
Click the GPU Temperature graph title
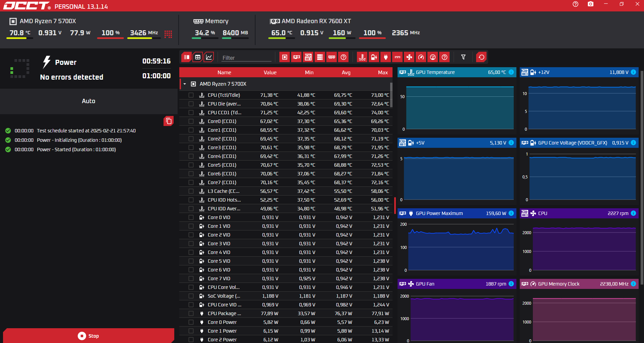tap(435, 72)
